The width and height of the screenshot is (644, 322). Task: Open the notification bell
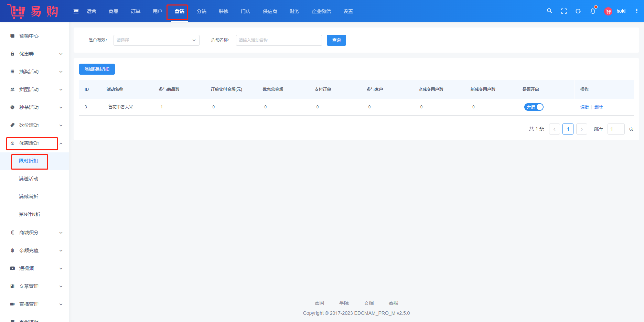pos(593,11)
